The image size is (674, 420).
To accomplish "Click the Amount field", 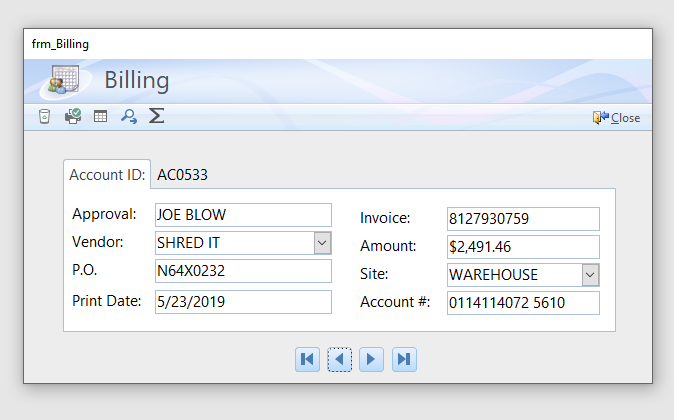I will point(522,247).
